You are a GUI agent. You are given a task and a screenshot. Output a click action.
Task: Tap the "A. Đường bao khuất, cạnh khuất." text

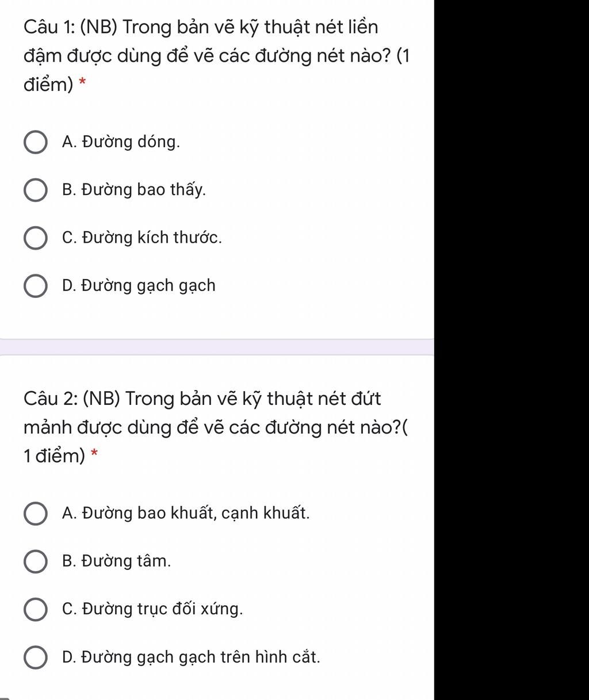click(x=186, y=513)
